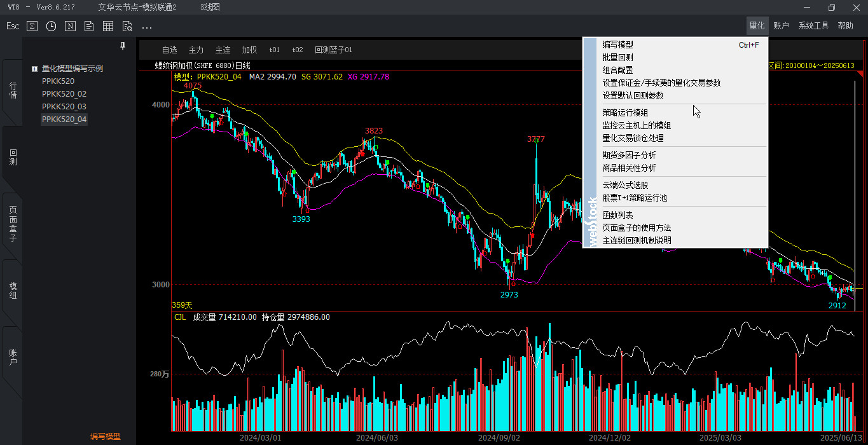Select PPKK520_02 model in the list

pyautogui.click(x=64, y=94)
